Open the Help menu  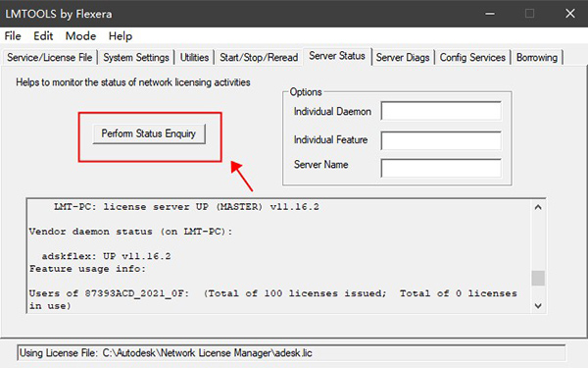(x=121, y=36)
